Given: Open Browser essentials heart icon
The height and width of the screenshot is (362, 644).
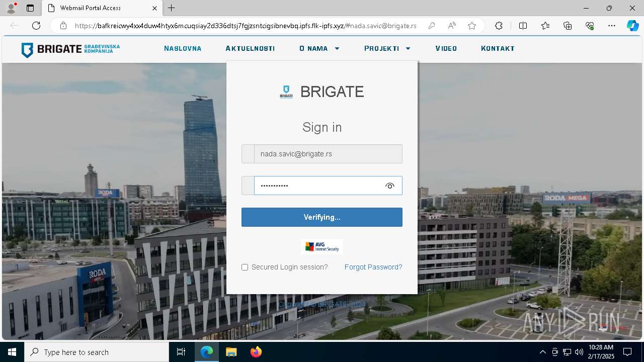Looking at the screenshot, I should 590,26.
